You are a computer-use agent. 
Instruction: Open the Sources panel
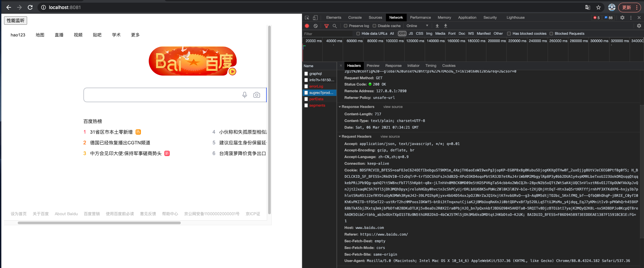[x=375, y=18]
